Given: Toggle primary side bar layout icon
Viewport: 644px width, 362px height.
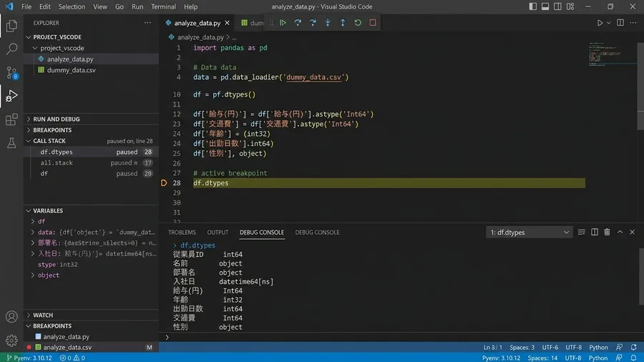Looking at the screenshot, I should point(532,6).
